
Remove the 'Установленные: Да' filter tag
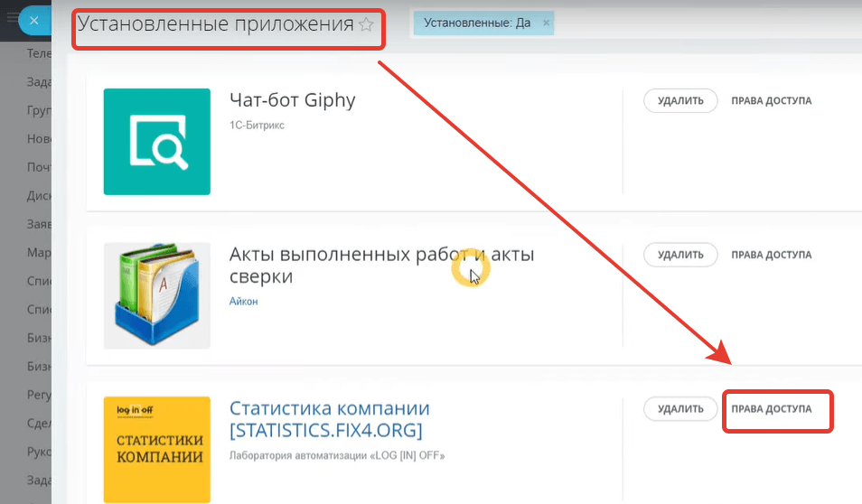pyautogui.click(x=546, y=23)
